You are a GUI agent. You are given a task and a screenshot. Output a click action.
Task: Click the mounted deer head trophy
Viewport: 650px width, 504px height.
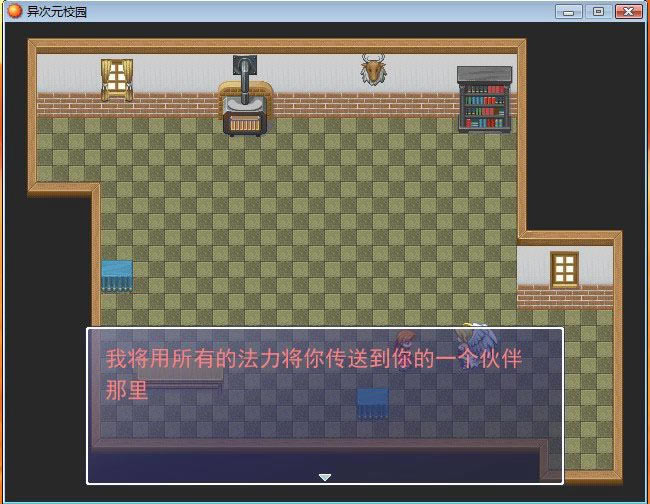tap(374, 70)
